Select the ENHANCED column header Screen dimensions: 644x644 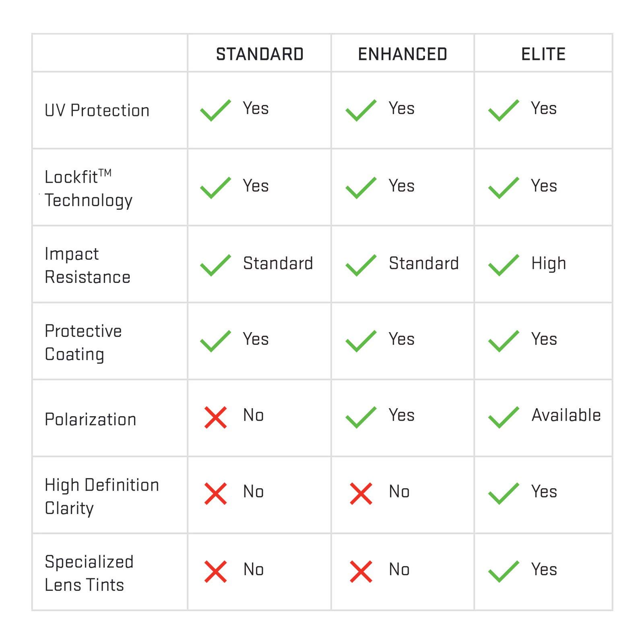coord(402,54)
